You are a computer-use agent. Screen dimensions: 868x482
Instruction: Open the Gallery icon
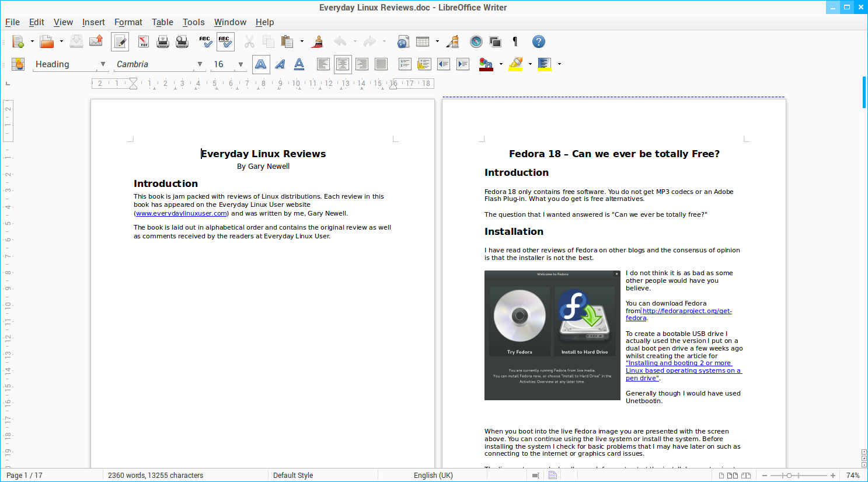(x=496, y=41)
